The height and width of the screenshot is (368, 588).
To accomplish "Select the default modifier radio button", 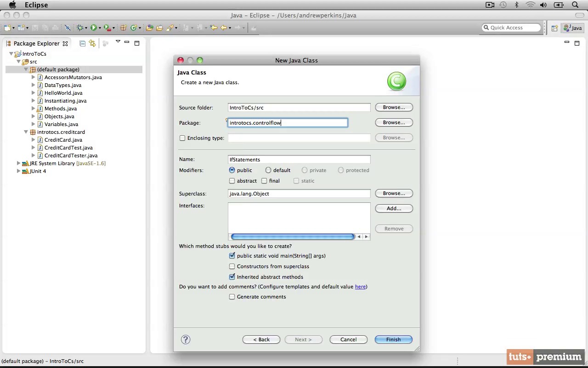I will tap(268, 170).
